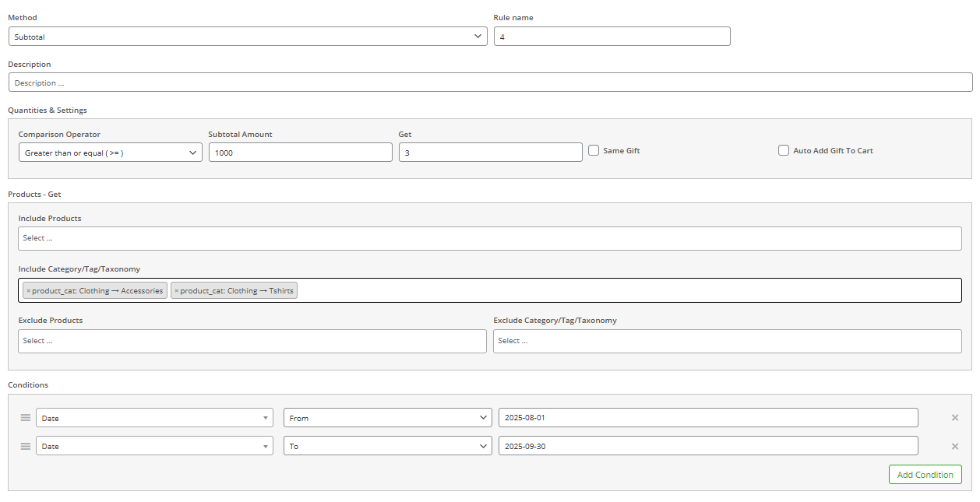The image size is (980, 502).
Task: Delete the From date condition row
Action: (954, 418)
